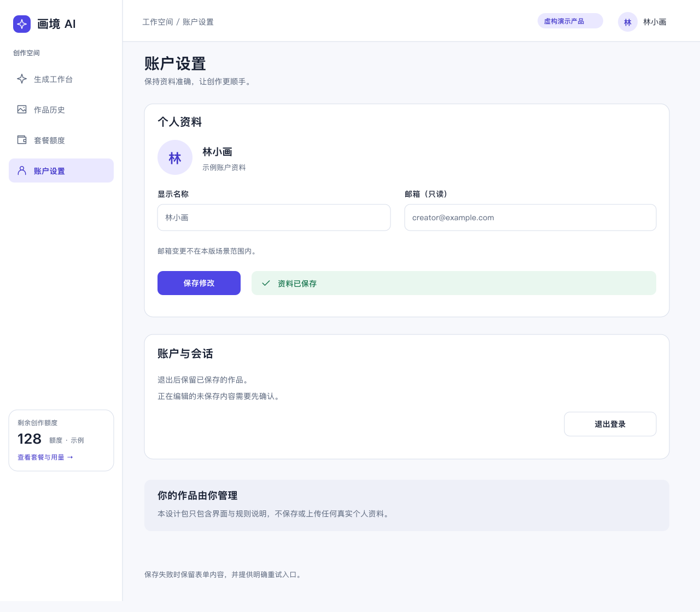Click the 邮箱变更不在本版场景范围内 note
This screenshot has width=700, height=612.
pos(207,251)
